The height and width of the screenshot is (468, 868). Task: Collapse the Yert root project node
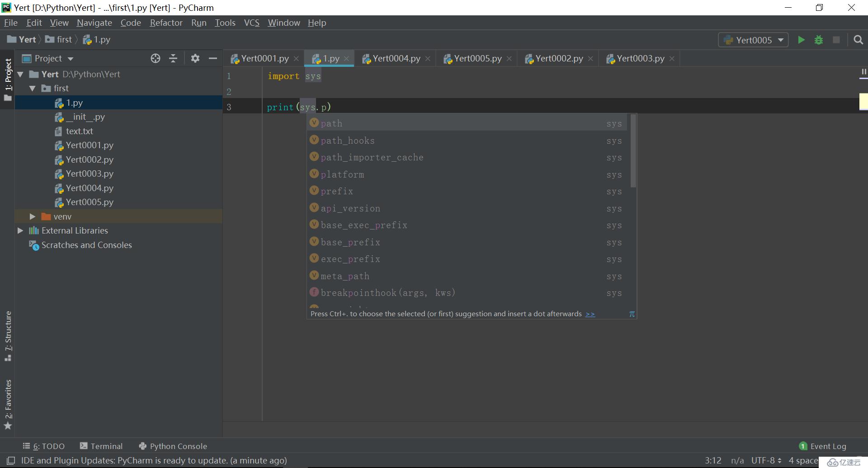(x=20, y=75)
